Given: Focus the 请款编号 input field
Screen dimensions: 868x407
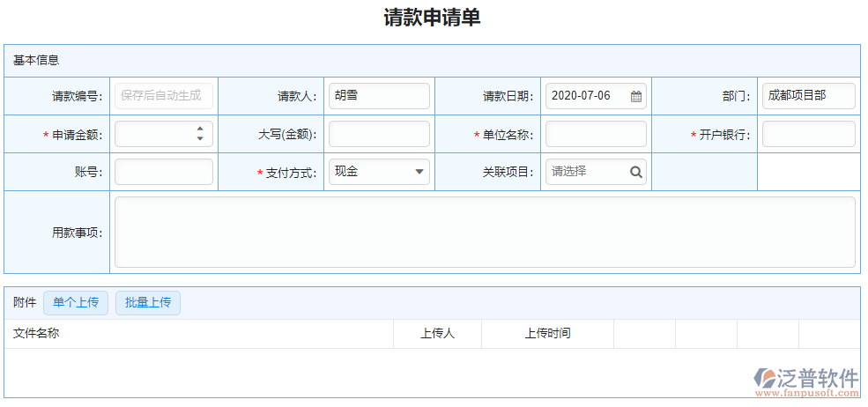Looking at the screenshot, I should click(163, 96).
